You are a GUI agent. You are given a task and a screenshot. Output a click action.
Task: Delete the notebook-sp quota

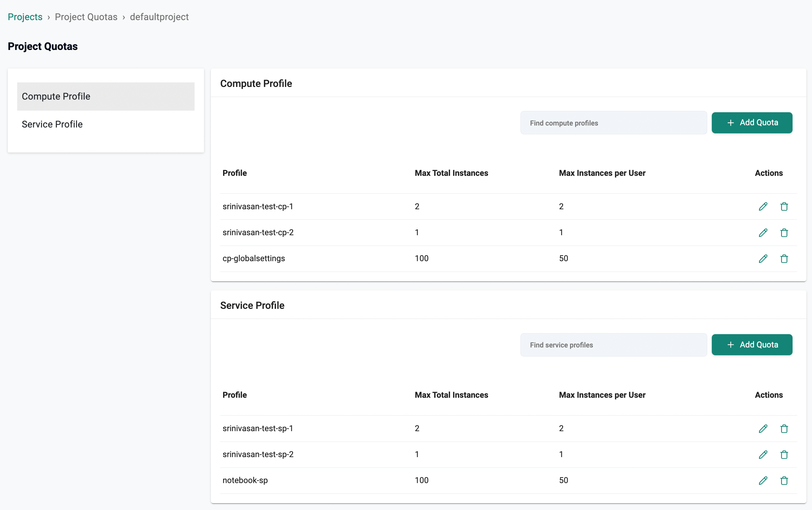coord(784,480)
